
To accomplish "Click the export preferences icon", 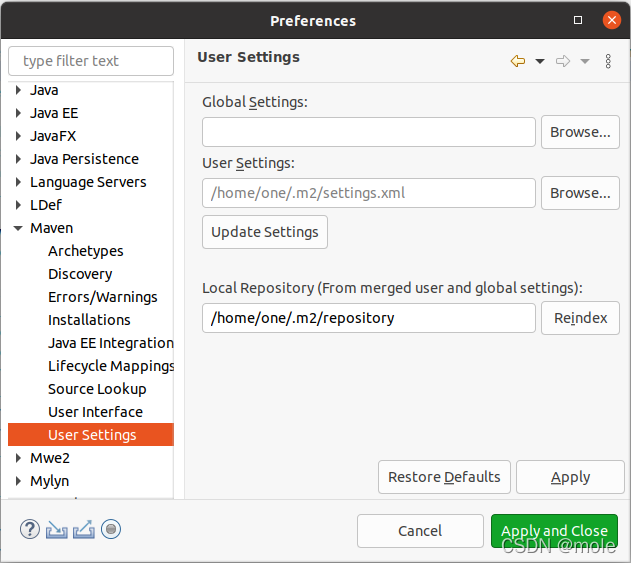I will (x=84, y=529).
